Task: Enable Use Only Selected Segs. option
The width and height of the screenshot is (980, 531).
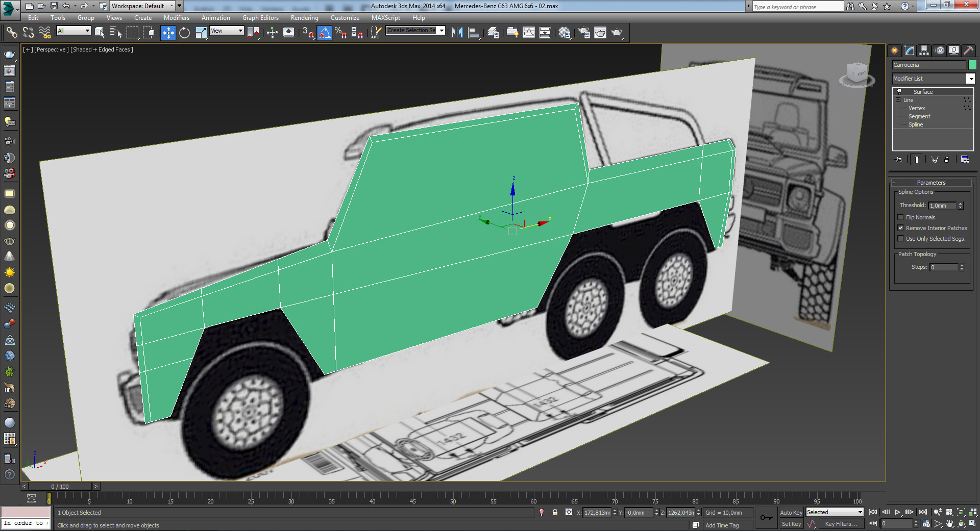Action: tap(901, 239)
